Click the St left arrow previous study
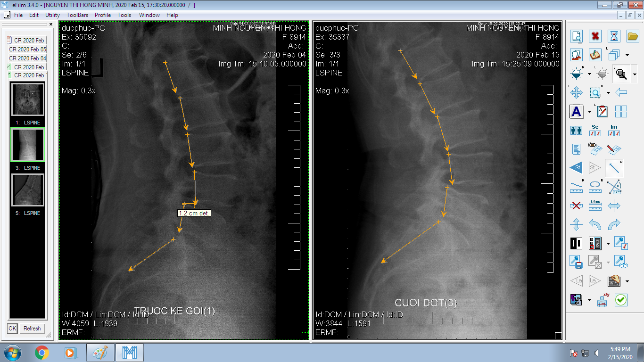Viewport: 644px width, 362px height. (576, 168)
